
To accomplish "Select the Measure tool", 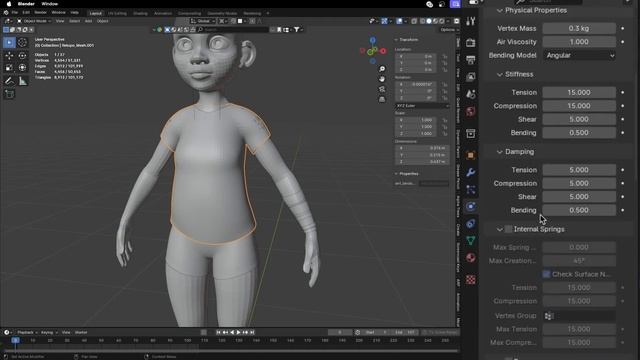I will [22, 81].
